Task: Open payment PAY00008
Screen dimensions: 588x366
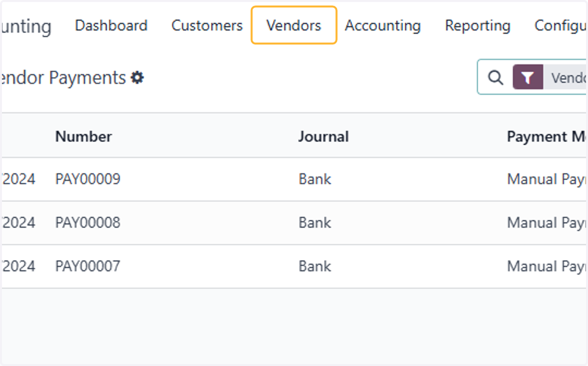Action: click(88, 223)
